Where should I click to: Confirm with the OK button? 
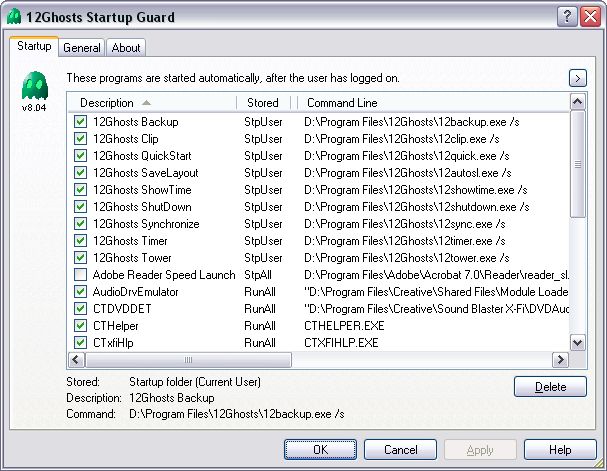click(321, 450)
